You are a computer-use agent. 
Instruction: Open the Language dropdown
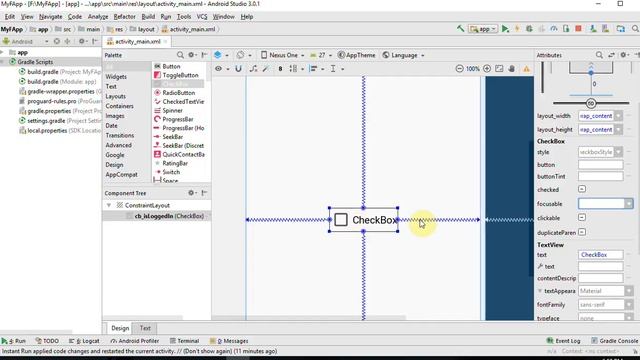click(403, 55)
